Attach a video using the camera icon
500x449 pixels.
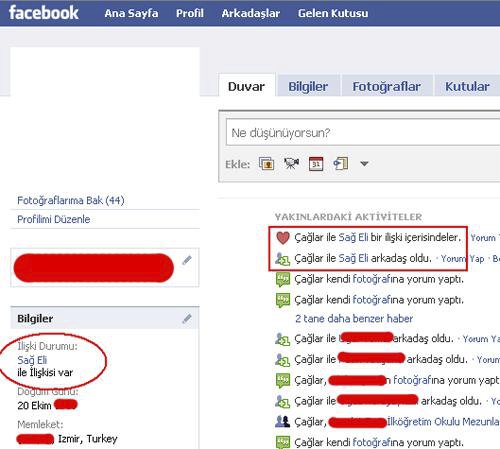pos(291,164)
